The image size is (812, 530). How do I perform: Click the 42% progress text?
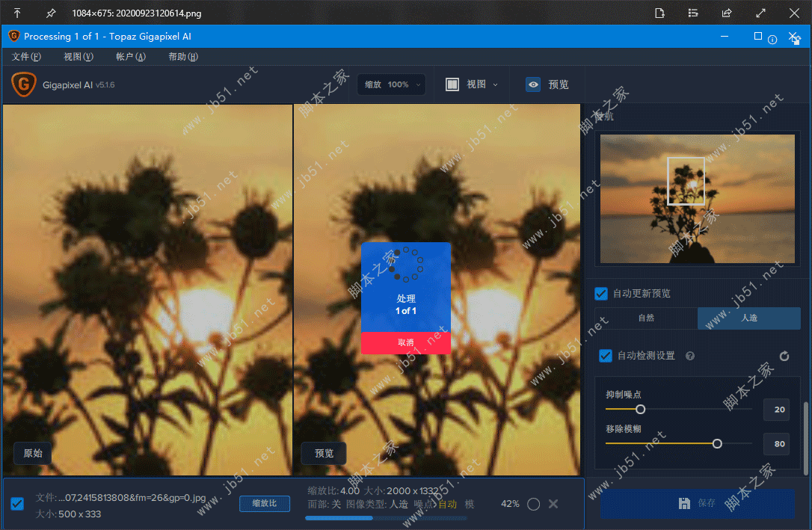(x=510, y=504)
